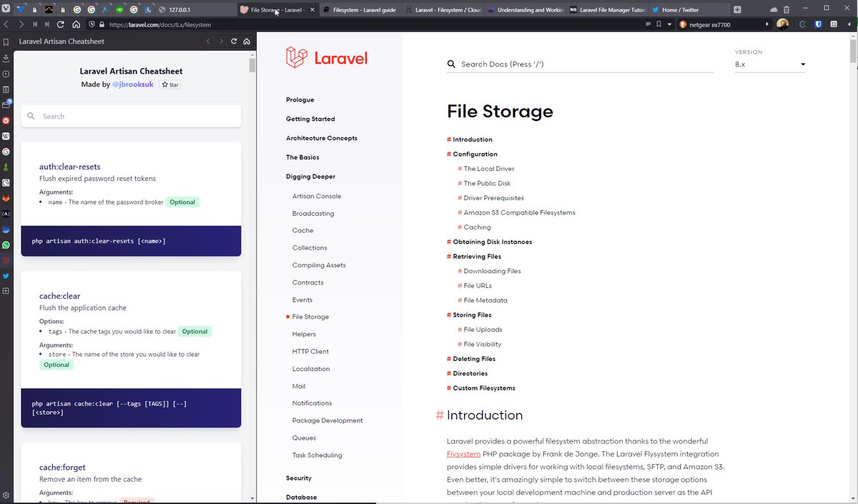Viewport: 858px width, 504px height.
Task: Toggle reader view in address bar
Action: point(649,24)
